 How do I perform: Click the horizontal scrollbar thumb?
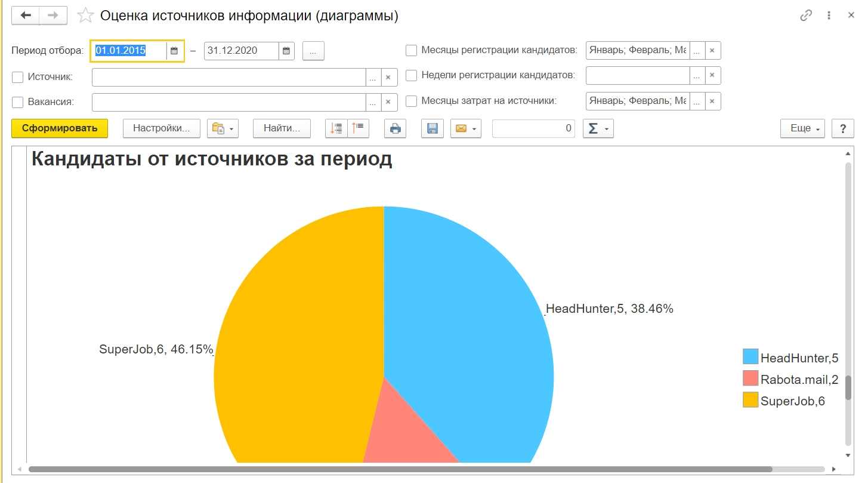pyautogui.click(x=400, y=469)
